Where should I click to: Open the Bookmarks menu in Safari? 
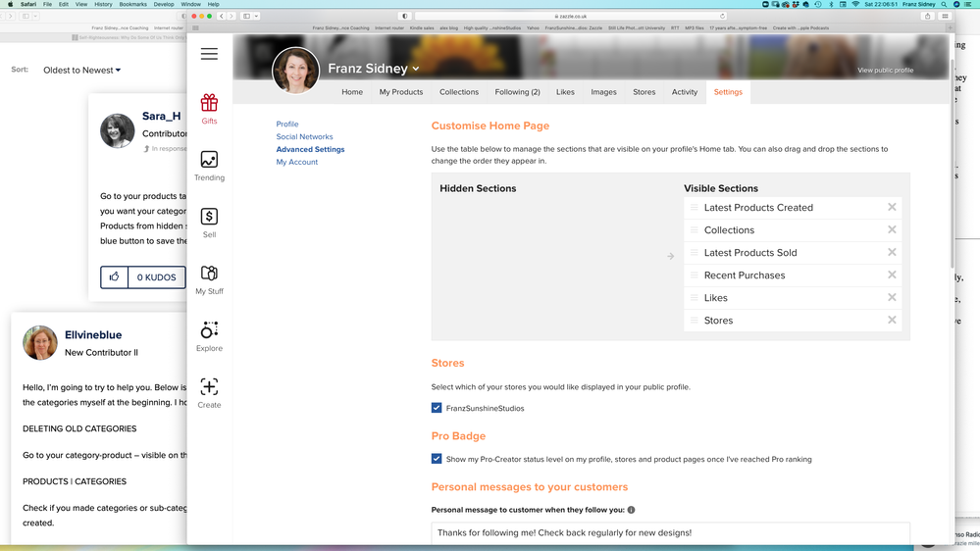(132, 4)
